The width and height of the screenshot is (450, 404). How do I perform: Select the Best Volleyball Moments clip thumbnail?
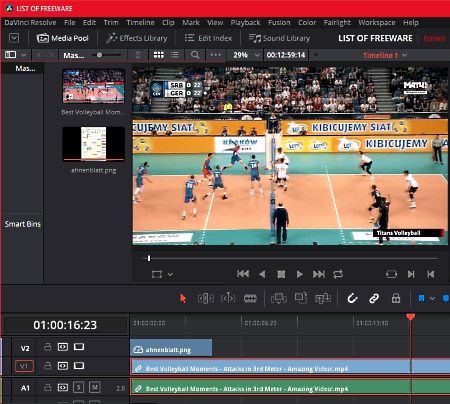click(94, 86)
